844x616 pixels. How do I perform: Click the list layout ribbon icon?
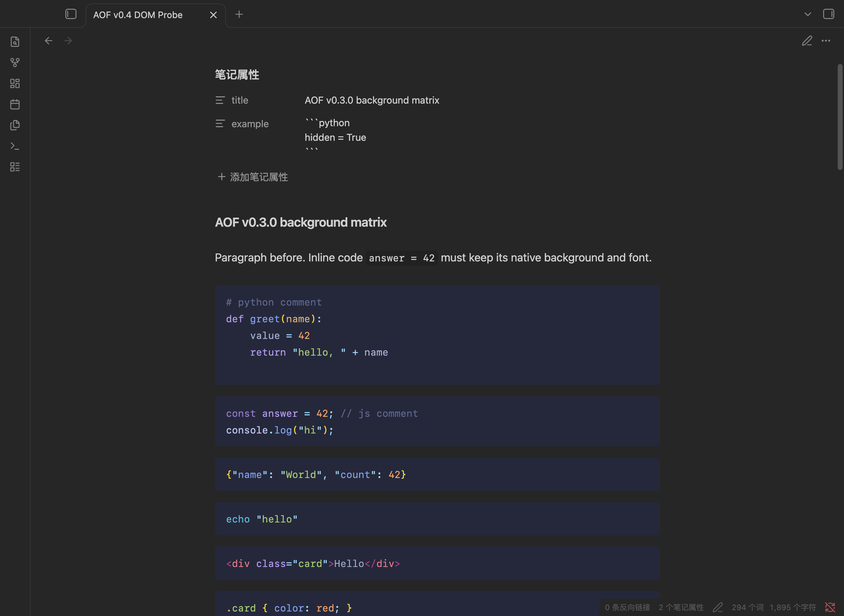click(15, 167)
